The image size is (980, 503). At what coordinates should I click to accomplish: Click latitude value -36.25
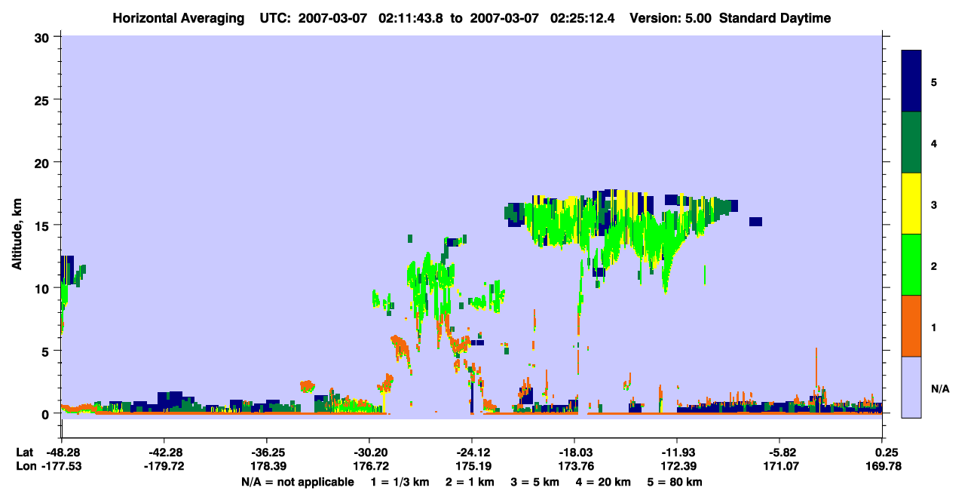click(266, 452)
